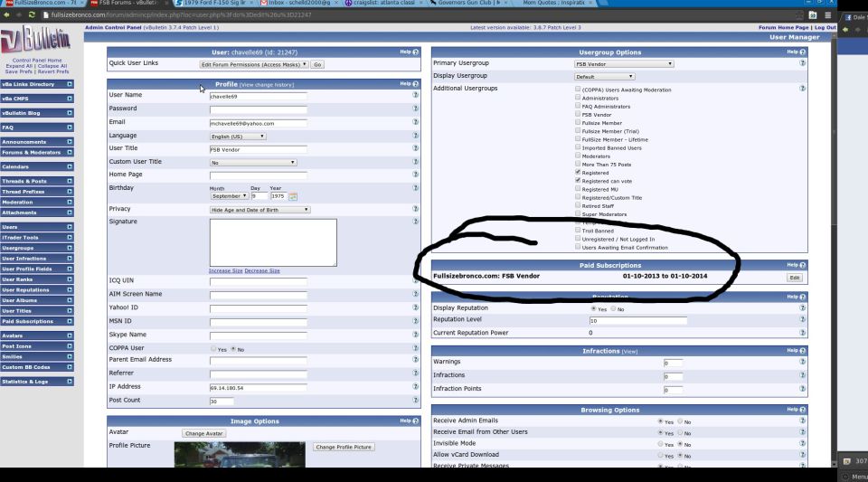Click the browser address bar URL
Image resolution: width=868 pixels, height=482 pixels.
click(x=181, y=15)
